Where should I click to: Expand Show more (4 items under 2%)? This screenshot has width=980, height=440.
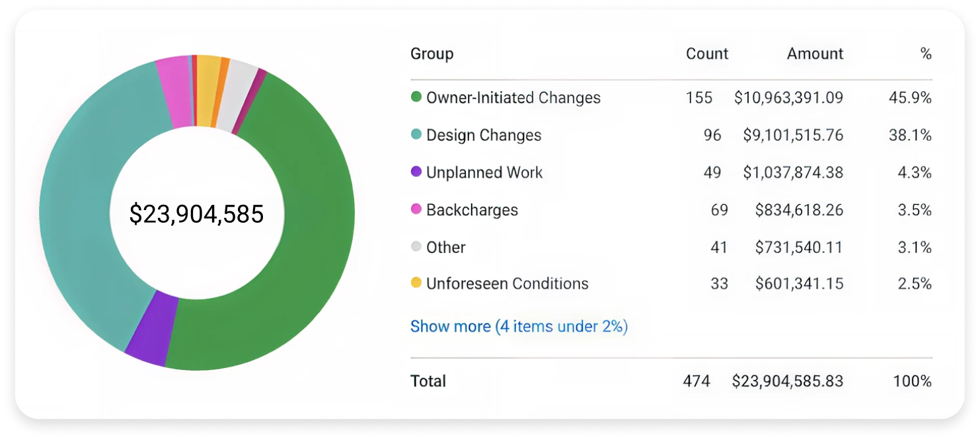[x=519, y=326]
